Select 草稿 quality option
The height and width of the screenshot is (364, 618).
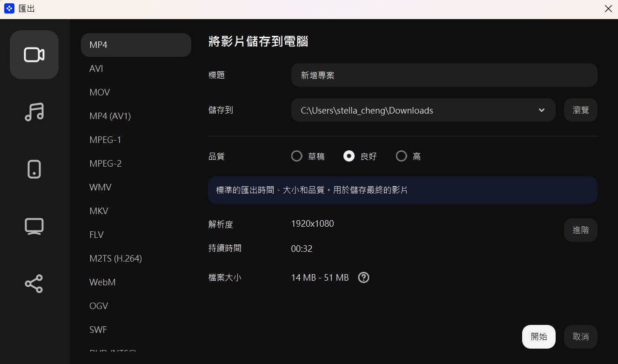tap(297, 156)
